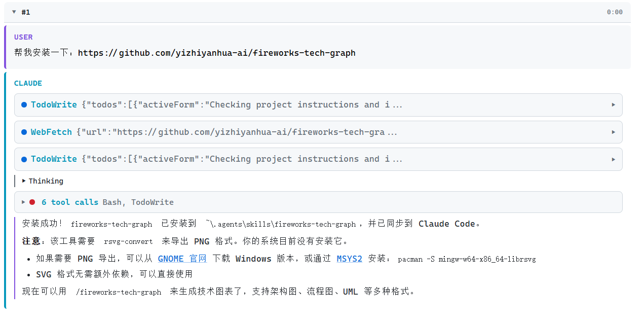The width and height of the screenshot is (644, 323).
Task: Open the WebFetch tool call row
Action: [x=318, y=132]
